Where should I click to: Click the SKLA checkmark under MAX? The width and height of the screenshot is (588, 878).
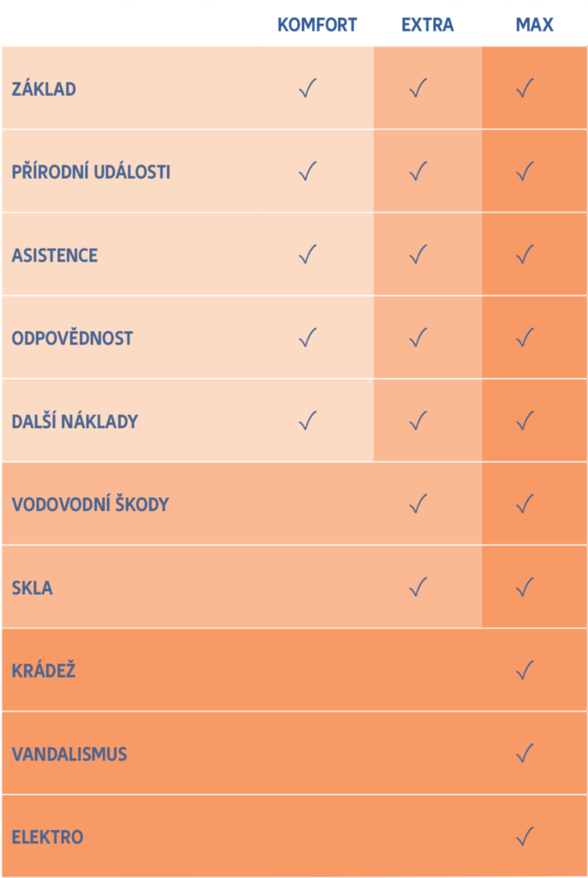[525, 586]
